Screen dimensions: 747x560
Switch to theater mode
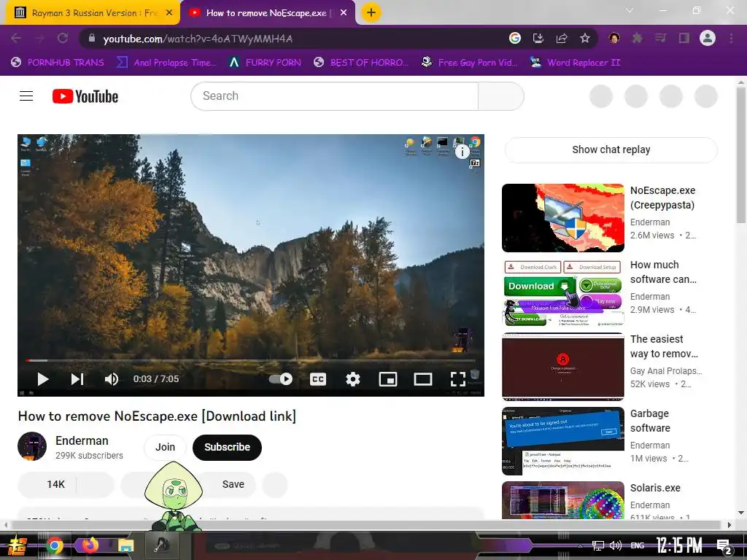tap(423, 379)
